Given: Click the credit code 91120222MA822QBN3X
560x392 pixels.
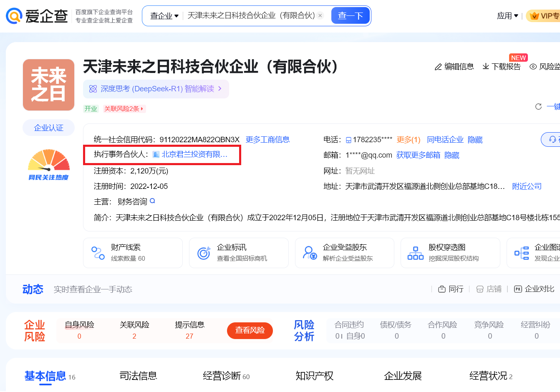Looking at the screenshot, I should pos(199,140).
